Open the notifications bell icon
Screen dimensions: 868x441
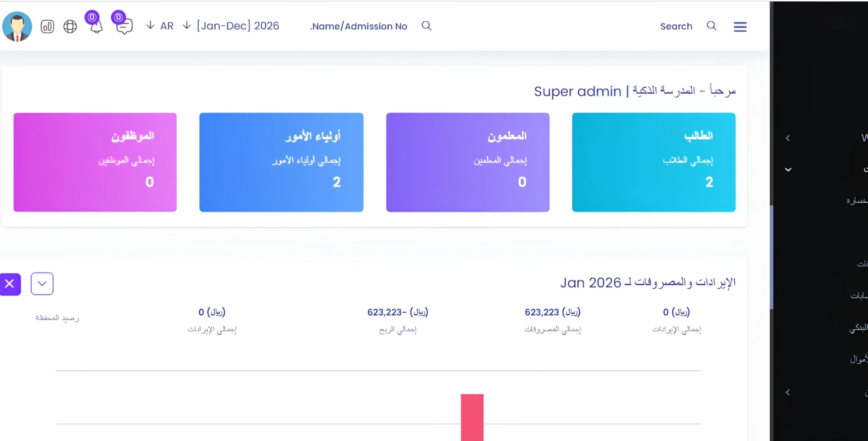96,26
